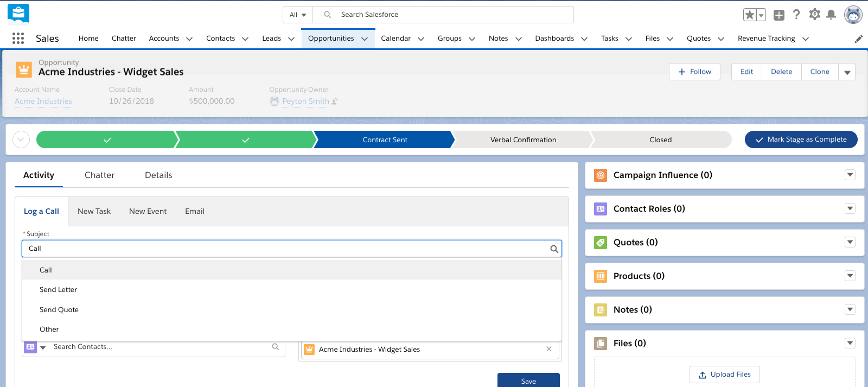Image resolution: width=868 pixels, height=387 pixels.
Task: Click the Files panel icon
Action: pyautogui.click(x=601, y=344)
